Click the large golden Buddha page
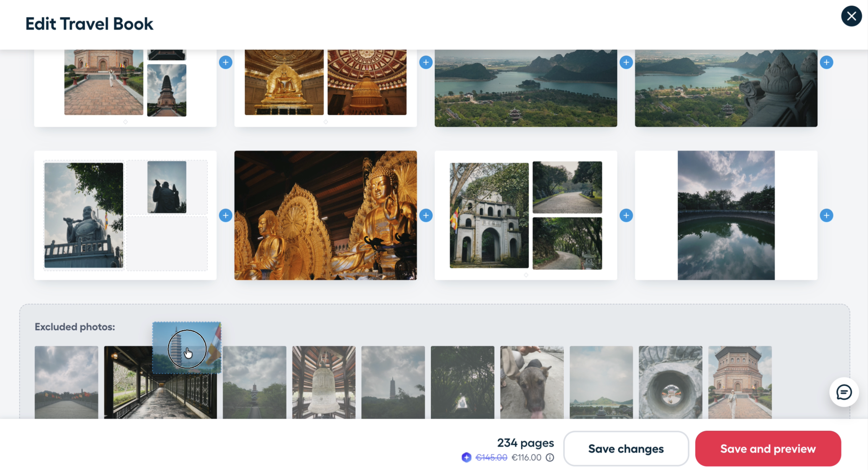 [x=326, y=215]
